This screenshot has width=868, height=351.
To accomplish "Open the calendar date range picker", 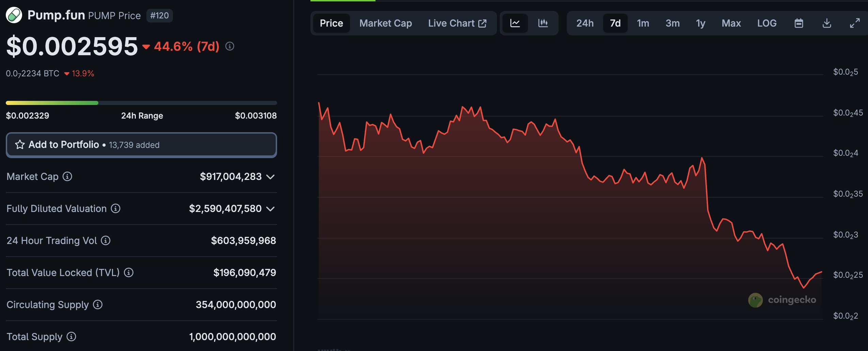I will (799, 23).
